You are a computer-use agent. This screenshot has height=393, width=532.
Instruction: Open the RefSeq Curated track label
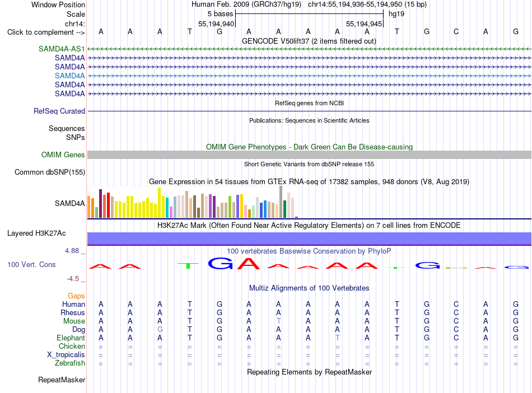(59, 111)
